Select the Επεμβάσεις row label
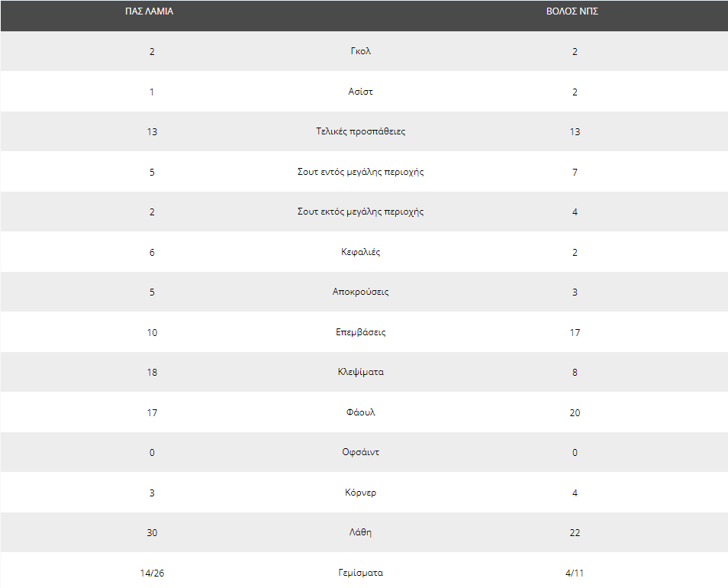The height and width of the screenshot is (588, 728). tap(361, 332)
